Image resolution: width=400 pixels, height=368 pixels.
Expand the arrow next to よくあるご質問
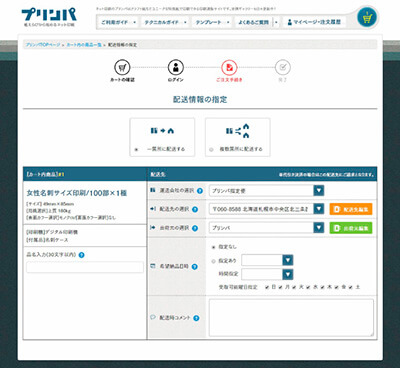click(276, 22)
